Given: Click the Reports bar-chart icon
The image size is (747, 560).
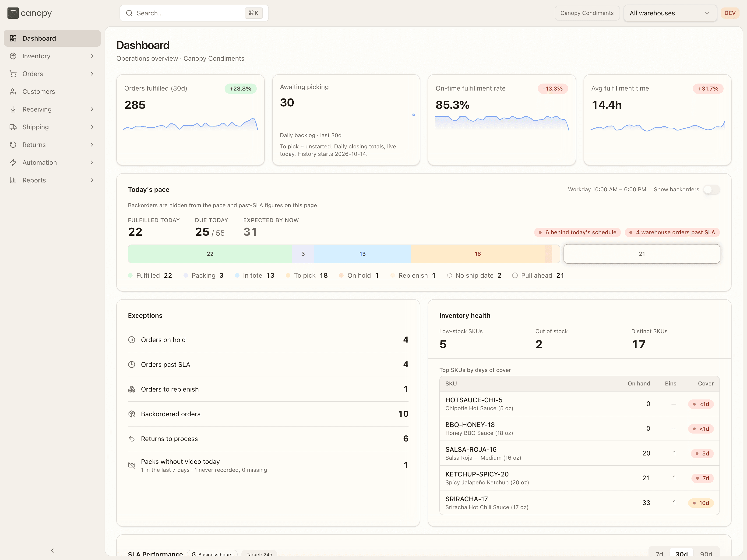Looking at the screenshot, I should click(13, 180).
